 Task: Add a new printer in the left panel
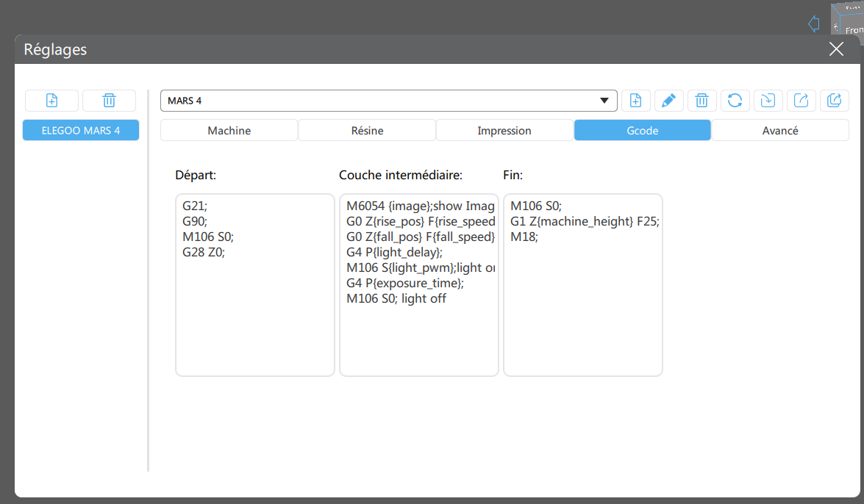(51, 100)
